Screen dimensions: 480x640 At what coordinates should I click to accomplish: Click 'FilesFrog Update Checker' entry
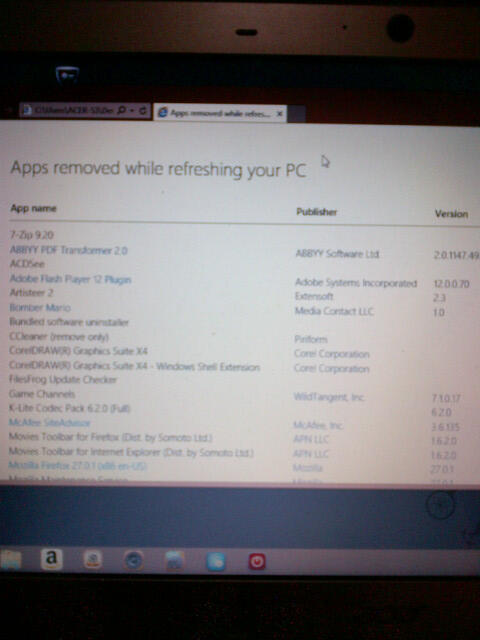coord(63,380)
